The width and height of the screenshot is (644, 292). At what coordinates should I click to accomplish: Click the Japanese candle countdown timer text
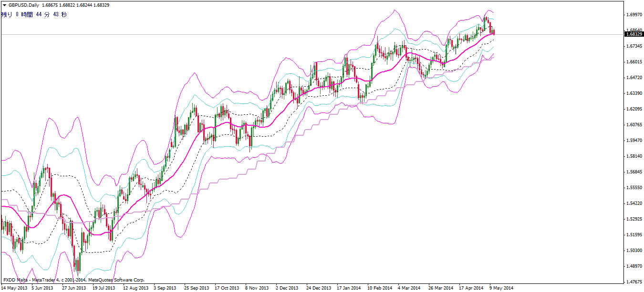point(34,14)
